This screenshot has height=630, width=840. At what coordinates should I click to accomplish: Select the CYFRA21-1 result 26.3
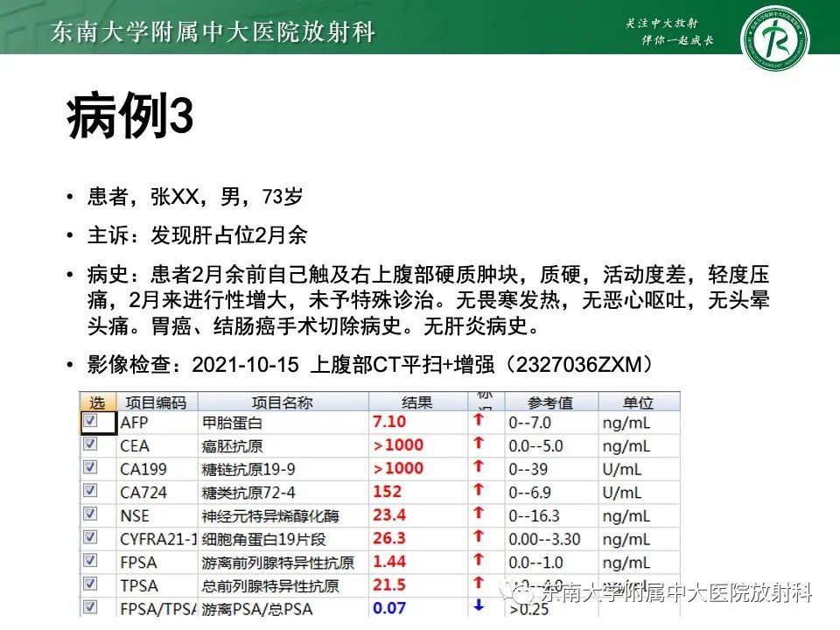tap(388, 538)
